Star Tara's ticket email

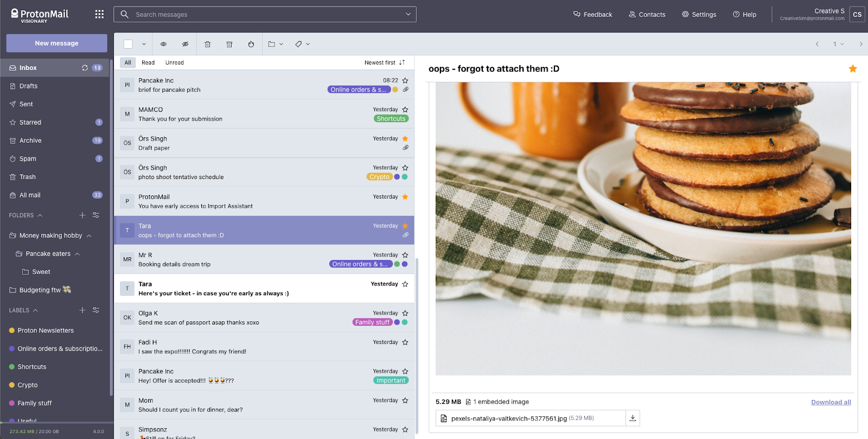click(x=405, y=284)
